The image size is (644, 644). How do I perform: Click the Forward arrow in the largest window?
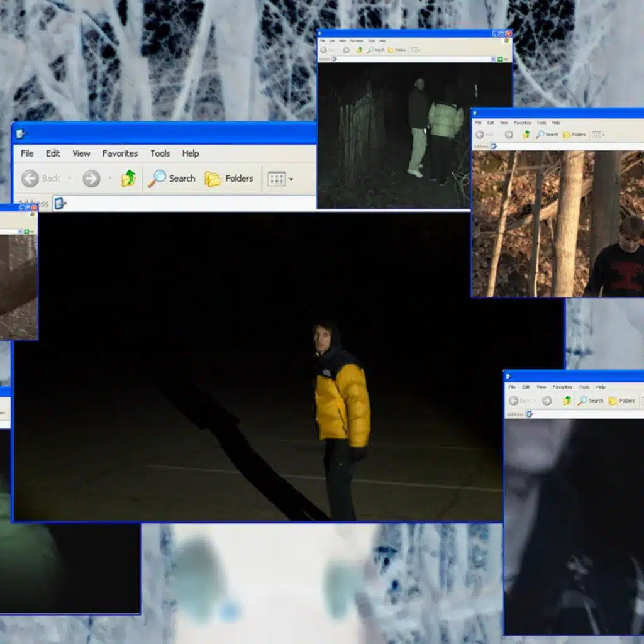[91, 179]
